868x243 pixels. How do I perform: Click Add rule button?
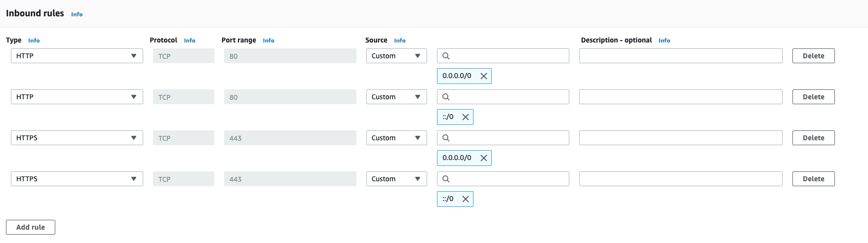click(31, 227)
